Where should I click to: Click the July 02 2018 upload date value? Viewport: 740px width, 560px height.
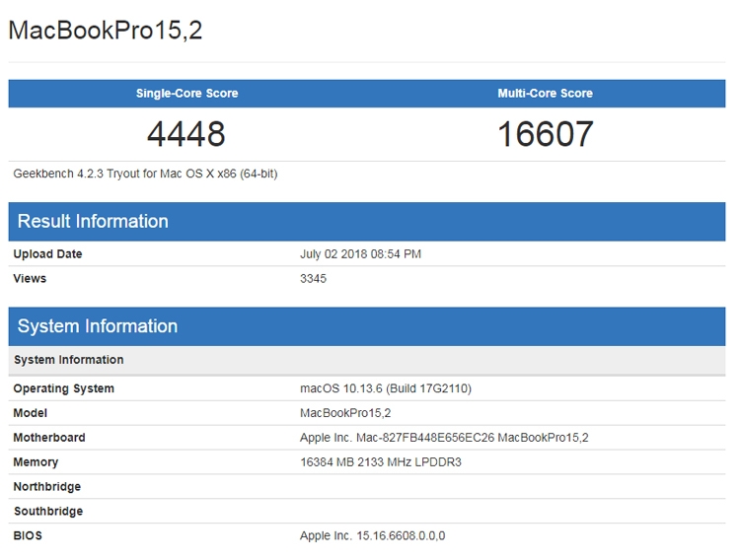360,254
